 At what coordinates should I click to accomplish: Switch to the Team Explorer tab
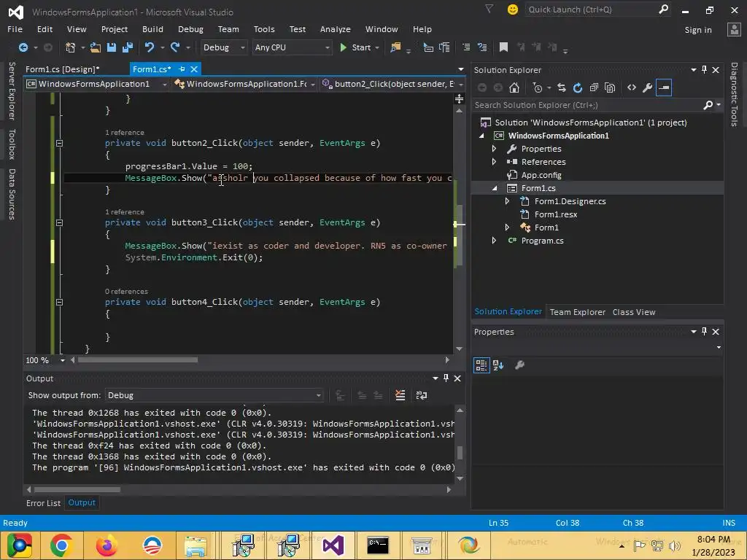578,312
